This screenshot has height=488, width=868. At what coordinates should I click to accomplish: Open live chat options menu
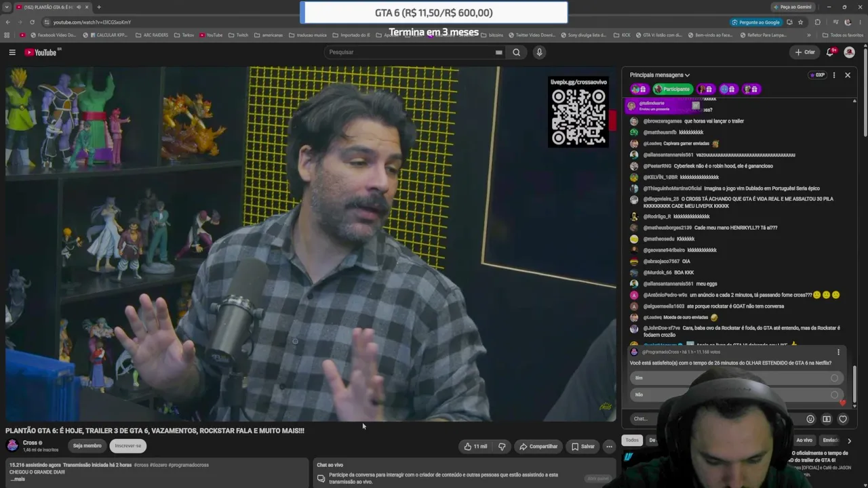834,75
